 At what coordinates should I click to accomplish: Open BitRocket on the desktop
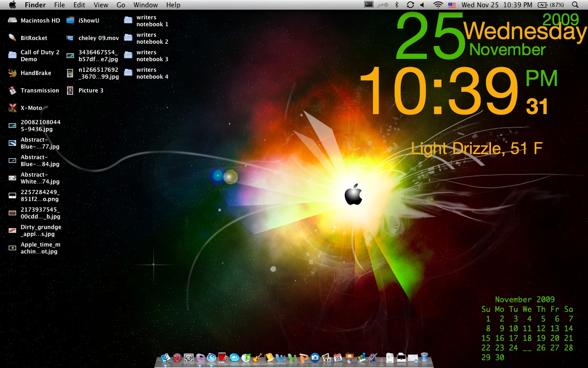(12, 38)
